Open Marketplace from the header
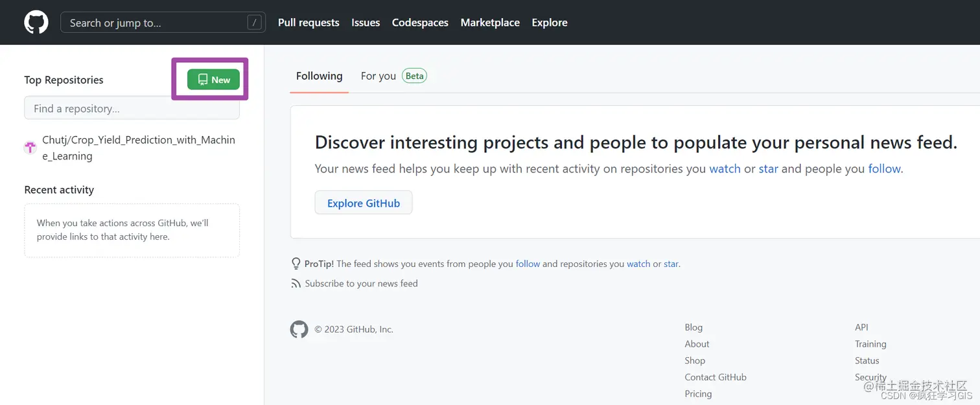The height and width of the screenshot is (405, 980). click(490, 23)
